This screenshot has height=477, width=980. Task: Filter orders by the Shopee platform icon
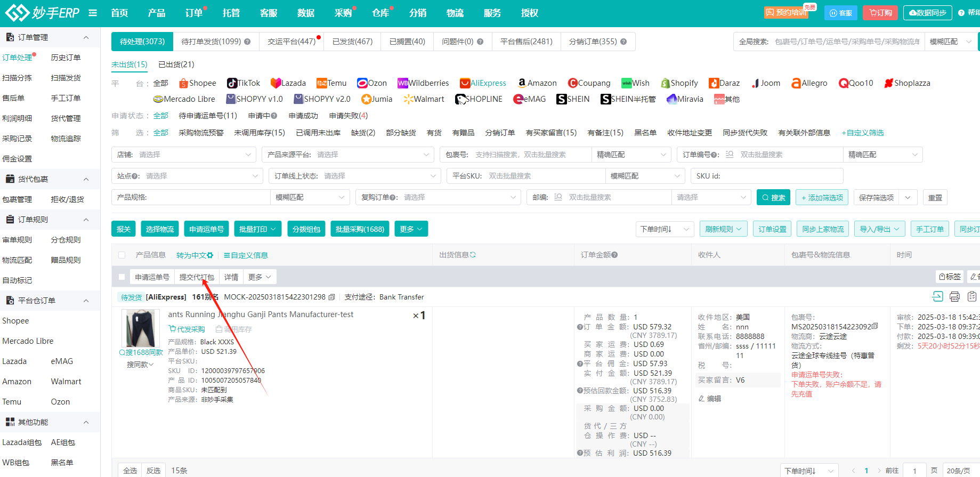[x=184, y=83]
